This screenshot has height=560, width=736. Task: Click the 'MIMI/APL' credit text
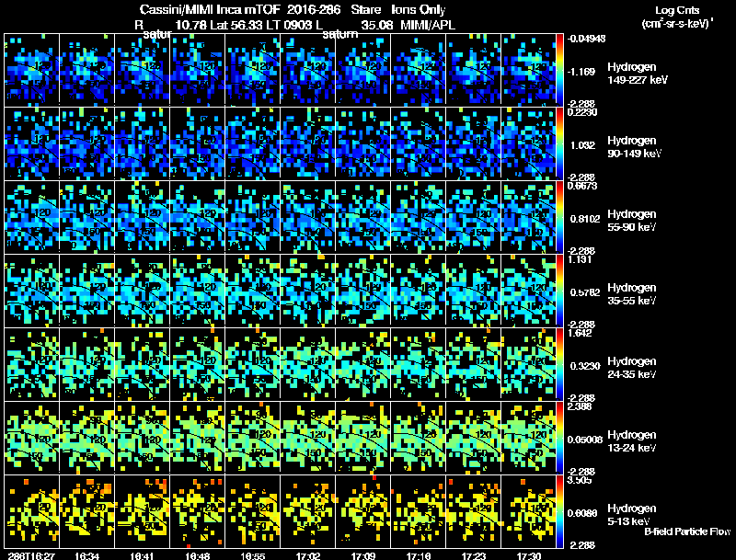428,25
